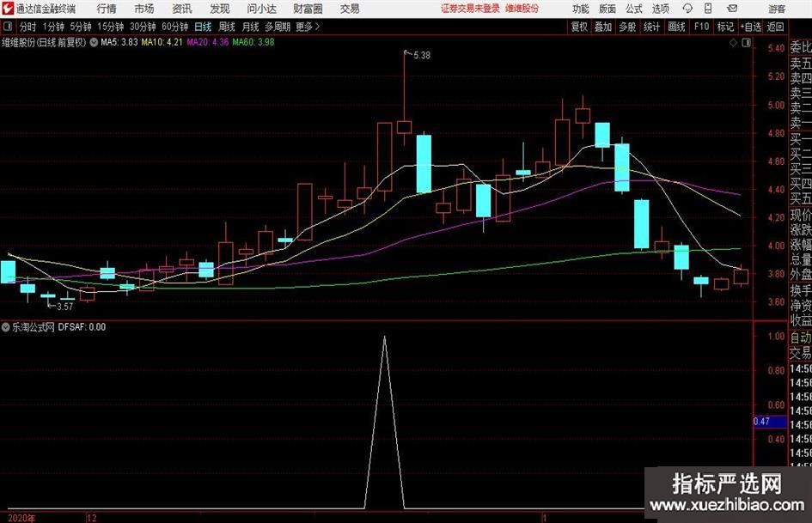Viewport: 812px width, 523px height.
Task: Click the 3.57 low price label
Action: pos(64,307)
